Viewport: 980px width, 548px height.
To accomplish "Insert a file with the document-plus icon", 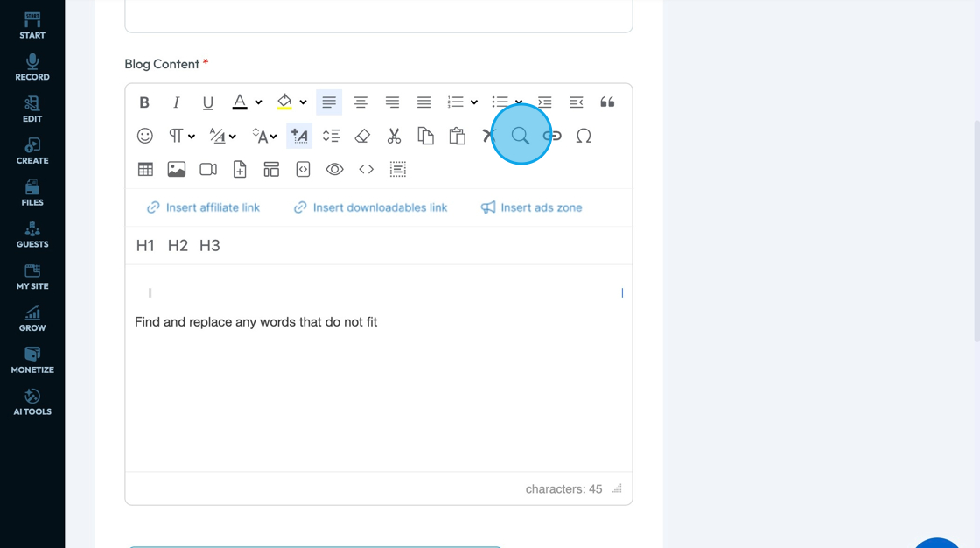I will tap(240, 170).
